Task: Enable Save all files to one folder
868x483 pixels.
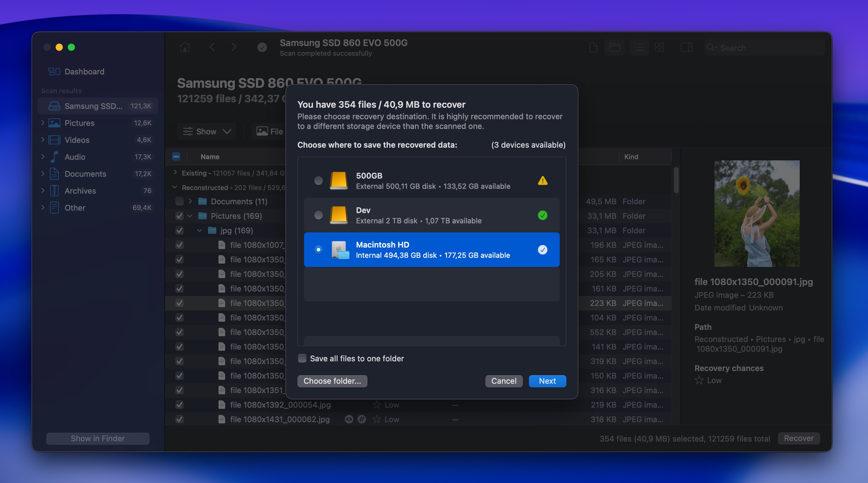Action: point(302,358)
